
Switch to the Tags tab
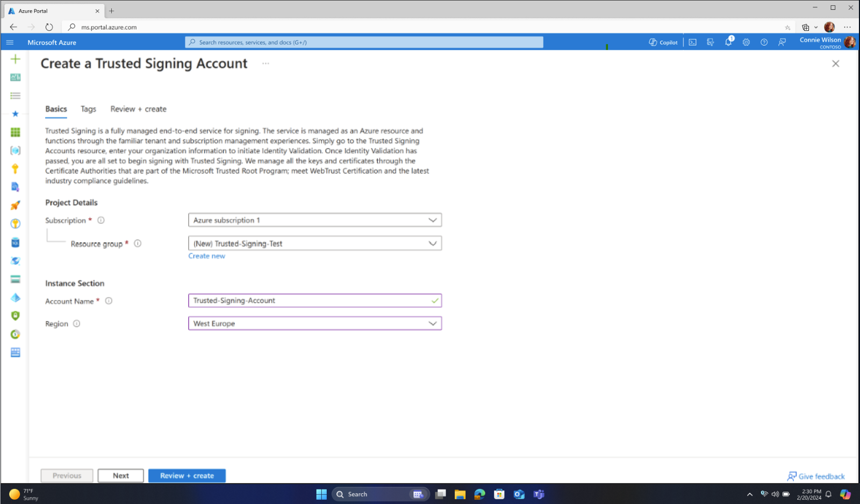(88, 109)
